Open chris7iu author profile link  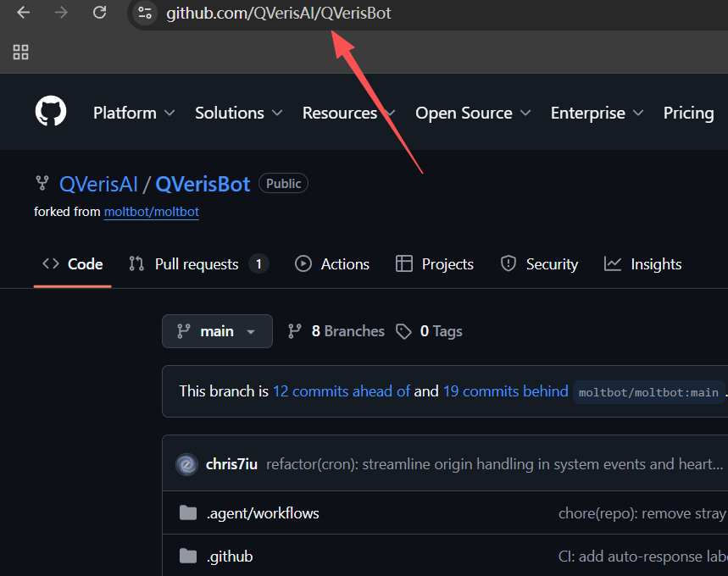(231, 464)
